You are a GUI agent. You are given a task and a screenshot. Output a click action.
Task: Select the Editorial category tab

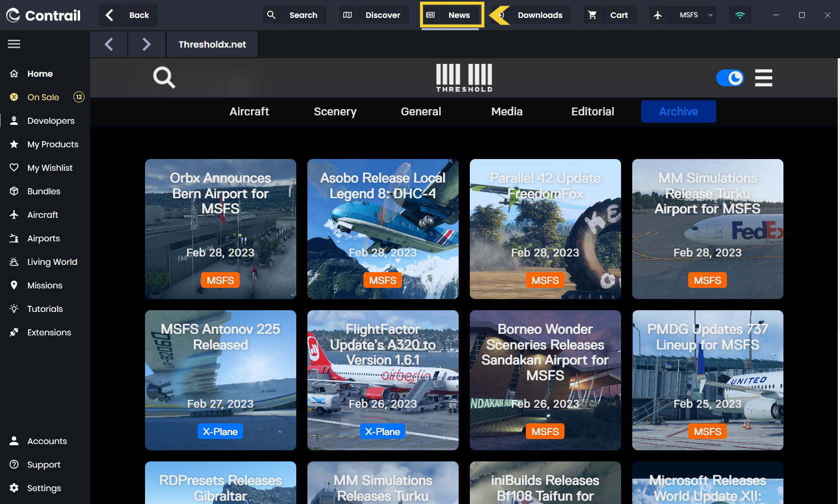point(592,111)
